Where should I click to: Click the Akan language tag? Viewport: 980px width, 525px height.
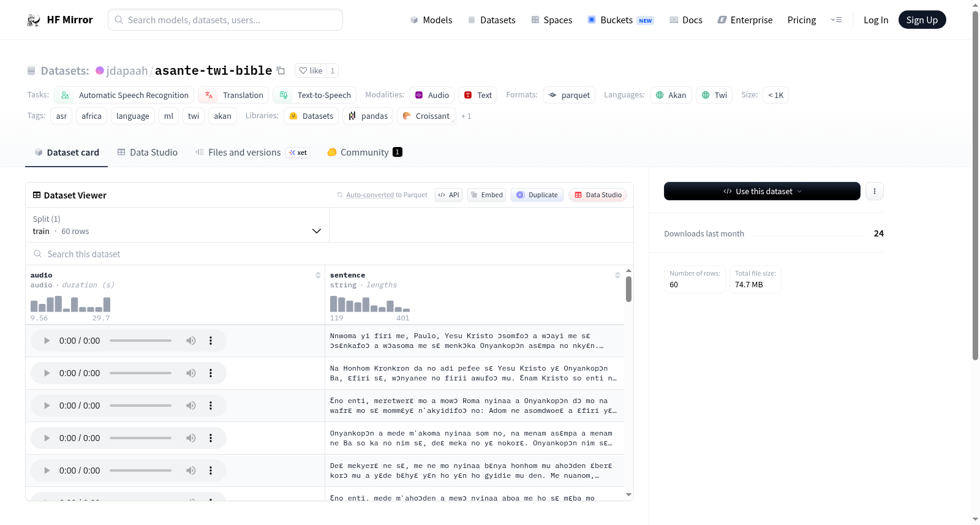point(671,95)
